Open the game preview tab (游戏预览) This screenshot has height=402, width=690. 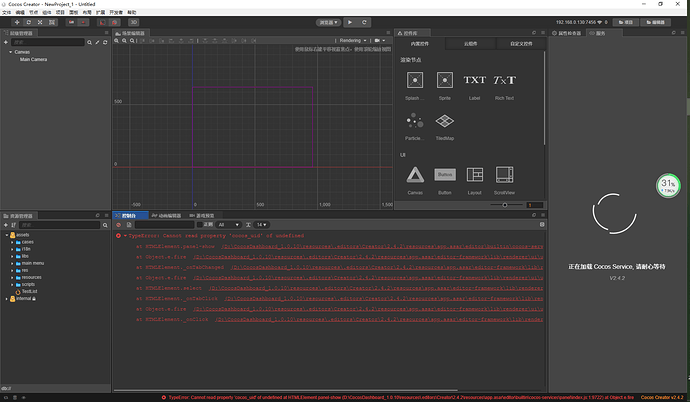coord(202,216)
